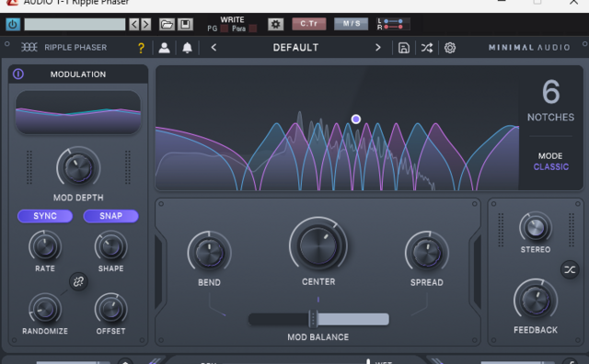
Task: Select the notch handle dot in spectrum display
Action: (356, 119)
